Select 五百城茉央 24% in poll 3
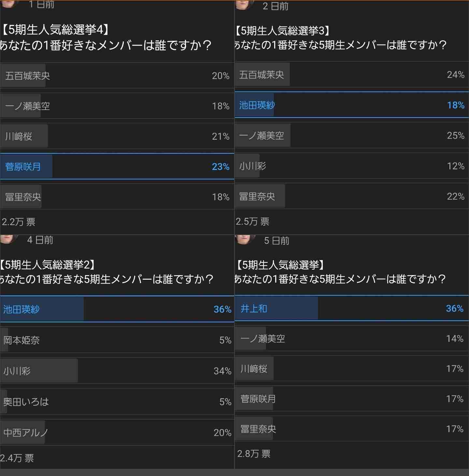 pos(352,75)
